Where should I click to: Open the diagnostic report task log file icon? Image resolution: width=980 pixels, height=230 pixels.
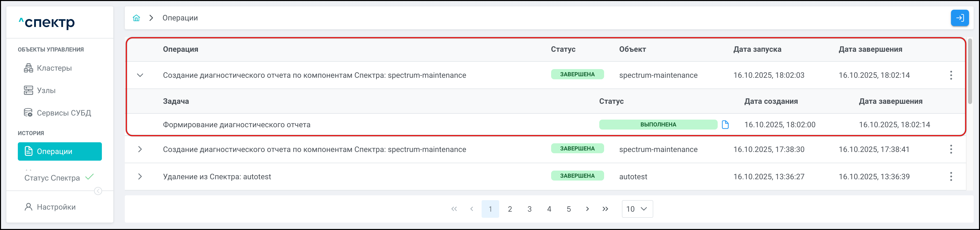pos(725,124)
